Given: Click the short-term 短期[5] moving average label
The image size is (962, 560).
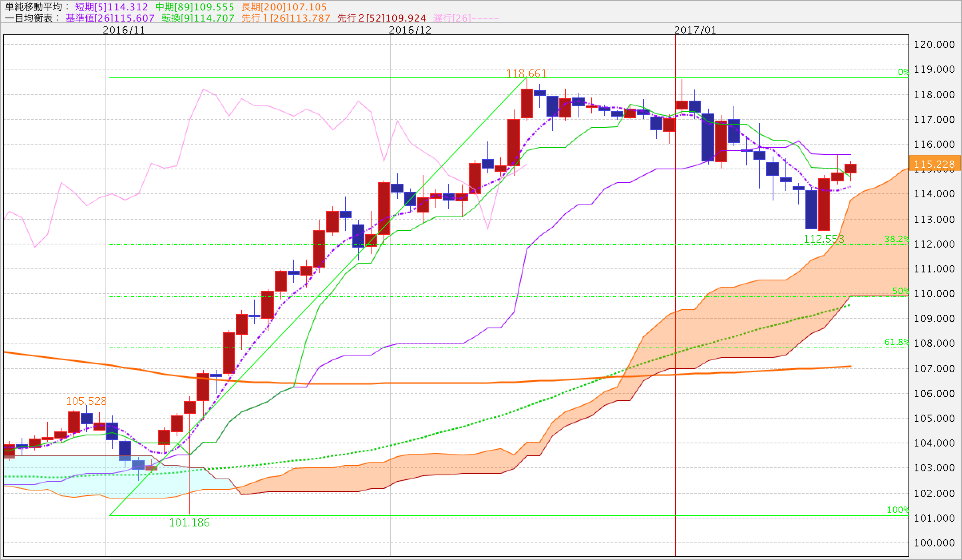Looking at the screenshot, I should (111, 7).
